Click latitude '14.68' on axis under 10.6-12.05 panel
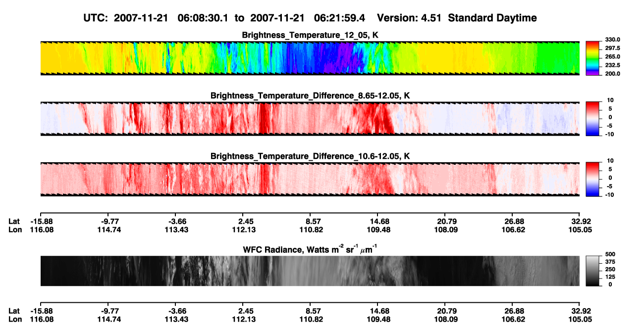The width and height of the screenshot is (644, 330). click(379, 221)
